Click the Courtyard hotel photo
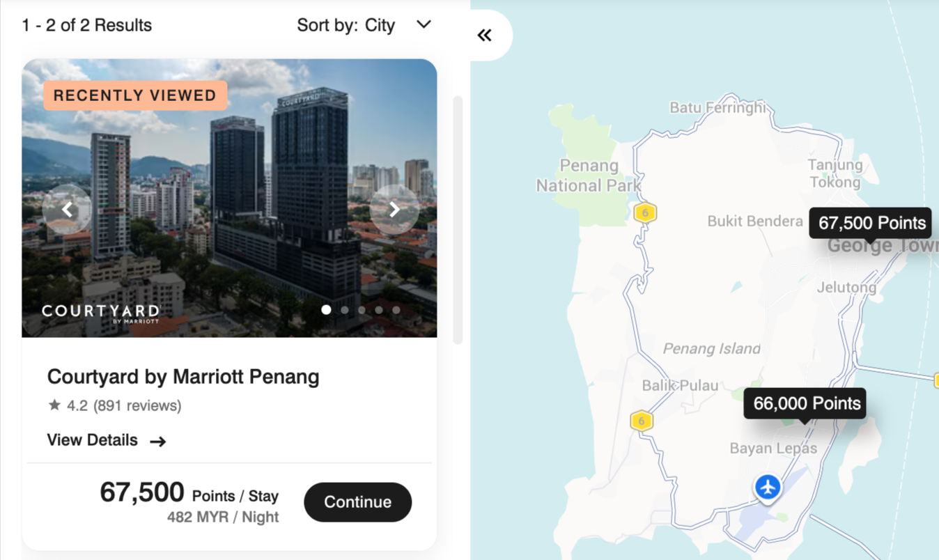Viewport: 939px width, 560px height. pos(229,199)
